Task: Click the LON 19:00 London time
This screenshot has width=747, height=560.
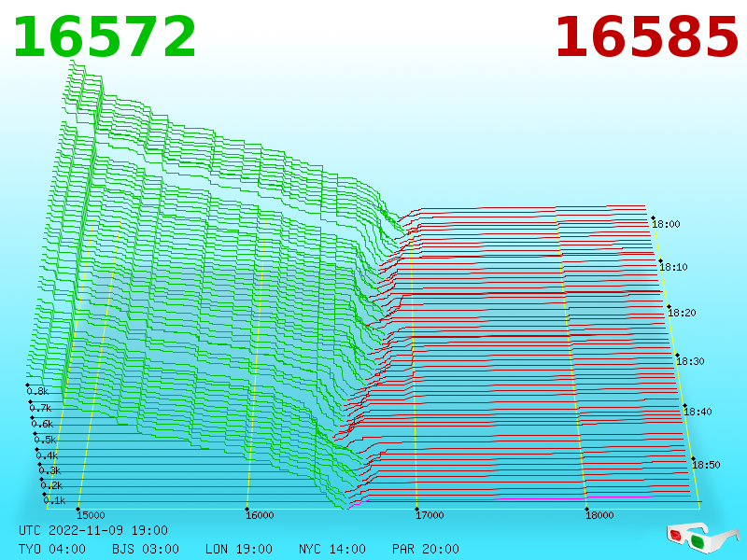Action: point(239,549)
